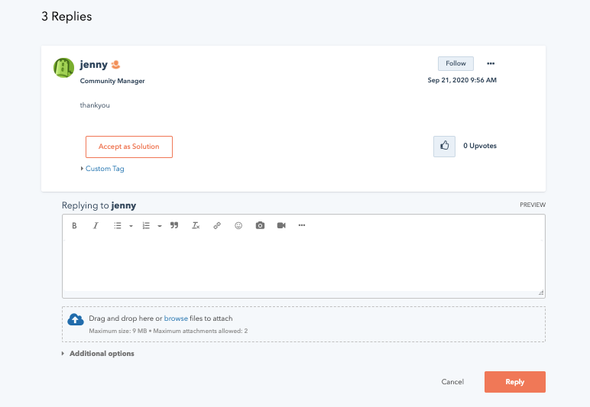Viewport: 590px width, 407px height.
Task: Click the browse files link
Action: coord(176,319)
